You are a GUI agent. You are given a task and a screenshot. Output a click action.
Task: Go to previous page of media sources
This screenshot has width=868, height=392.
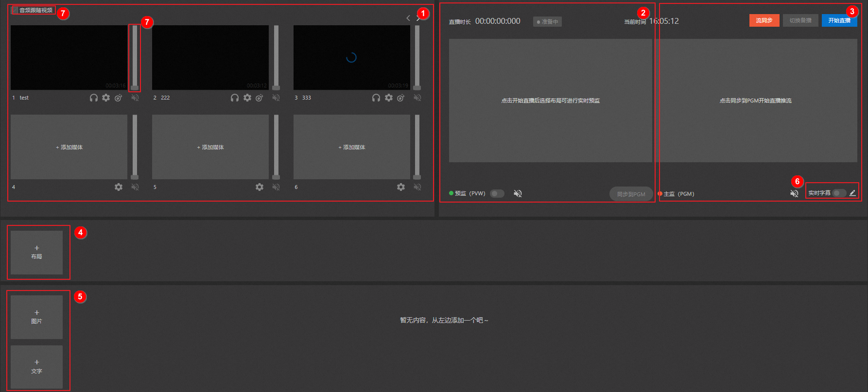click(408, 18)
